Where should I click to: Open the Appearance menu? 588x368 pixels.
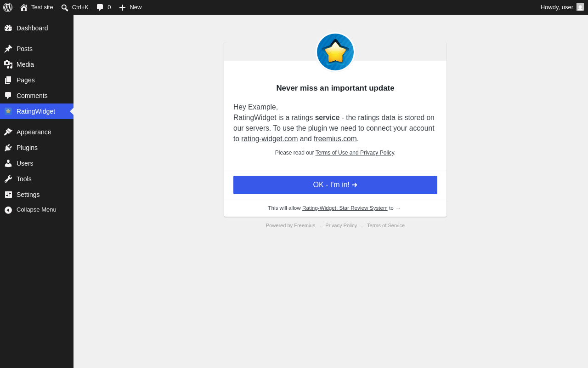point(37,132)
